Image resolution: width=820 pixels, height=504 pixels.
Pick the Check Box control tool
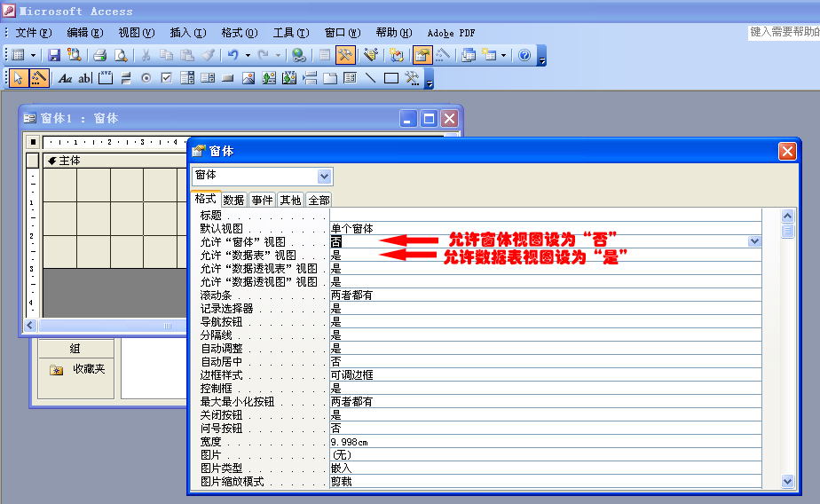pos(167,78)
